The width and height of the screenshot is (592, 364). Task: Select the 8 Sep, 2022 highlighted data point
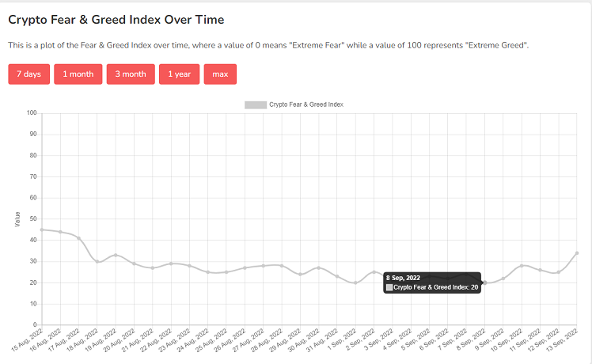[485, 282]
